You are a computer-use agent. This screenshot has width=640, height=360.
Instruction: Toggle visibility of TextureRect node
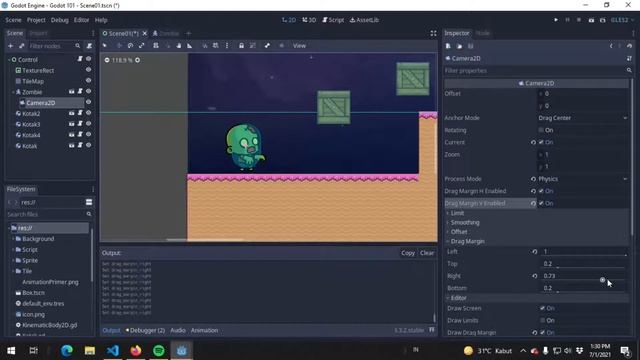89,70
